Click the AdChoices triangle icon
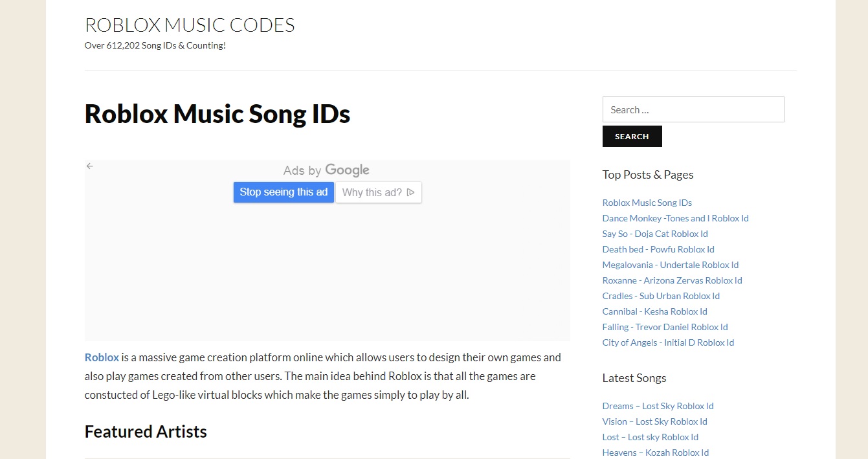The height and width of the screenshot is (459, 868). coord(411,192)
